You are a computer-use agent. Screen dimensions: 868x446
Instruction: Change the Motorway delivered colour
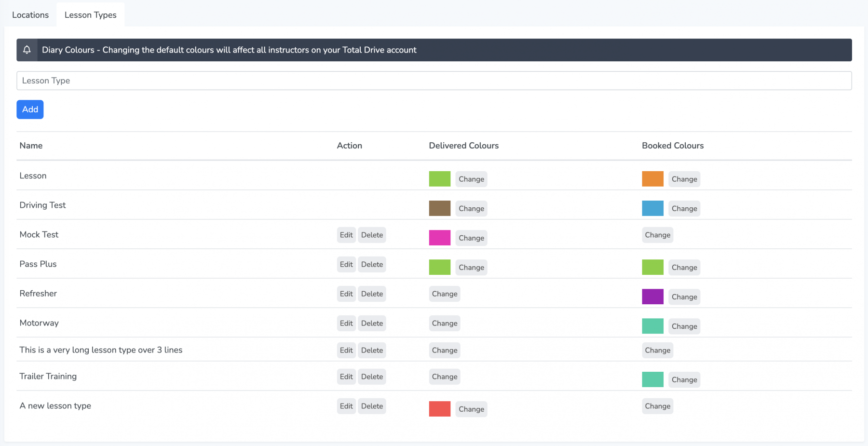point(444,323)
